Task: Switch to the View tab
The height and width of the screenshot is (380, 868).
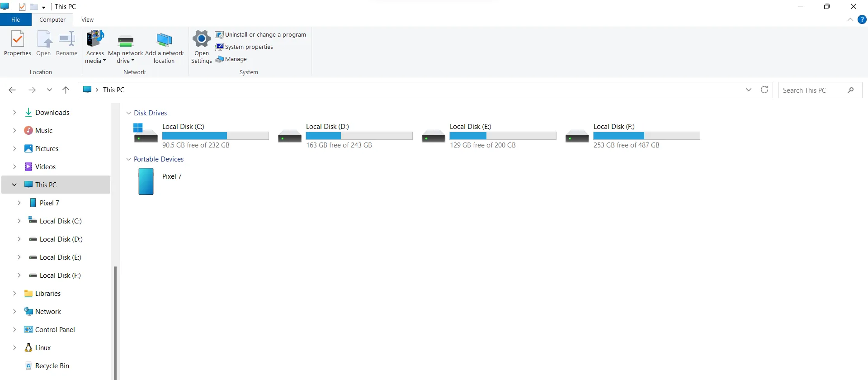Action: coord(87,19)
